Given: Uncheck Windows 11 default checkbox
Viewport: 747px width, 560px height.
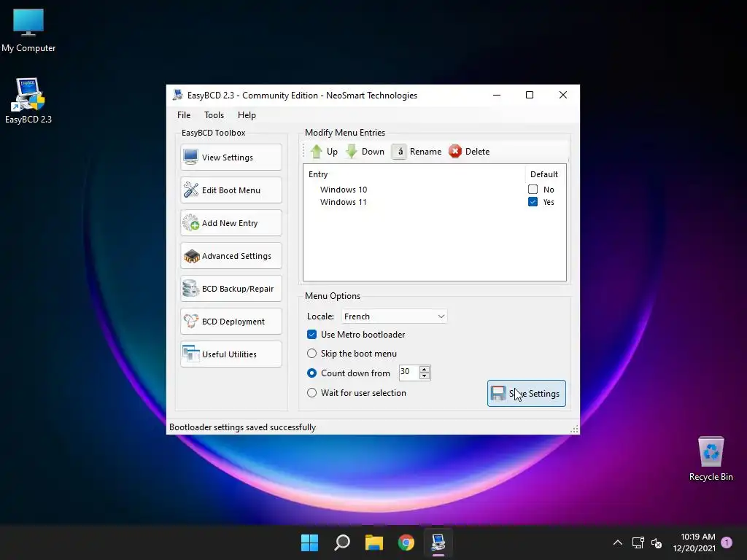Looking at the screenshot, I should coord(533,202).
